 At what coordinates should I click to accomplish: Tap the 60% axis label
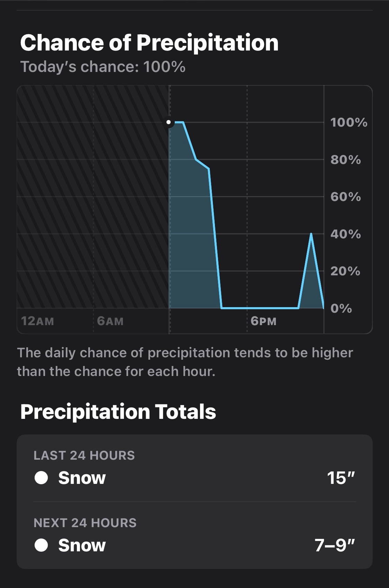pos(345,197)
